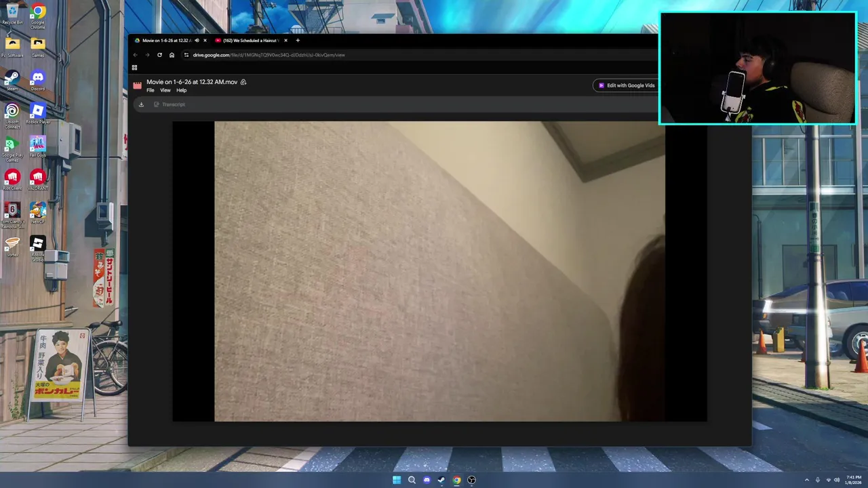Switch to the Movie on 1-6-26 tab
Image resolution: width=868 pixels, height=488 pixels.
[167, 40]
